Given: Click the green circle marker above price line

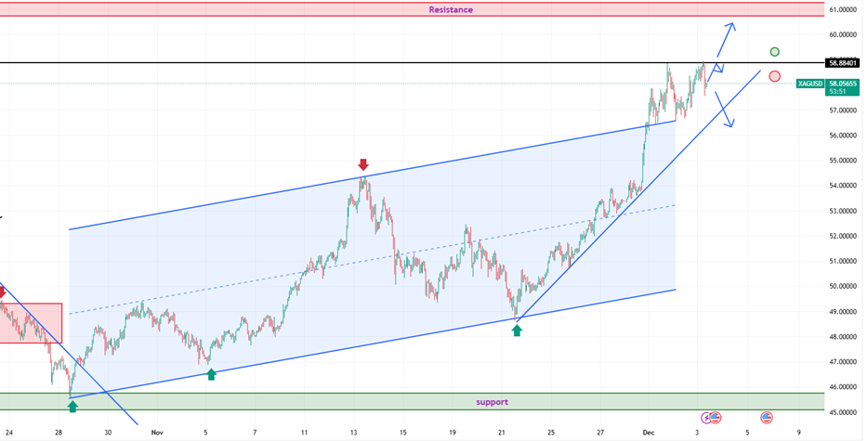Looking at the screenshot, I should (x=774, y=52).
